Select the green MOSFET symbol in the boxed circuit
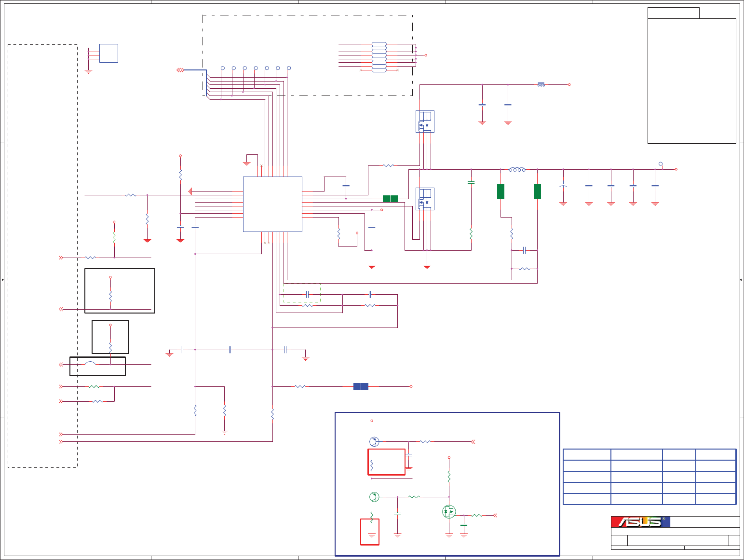The height and width of the screenshot is (560, 744). click(x=449, y=511)
